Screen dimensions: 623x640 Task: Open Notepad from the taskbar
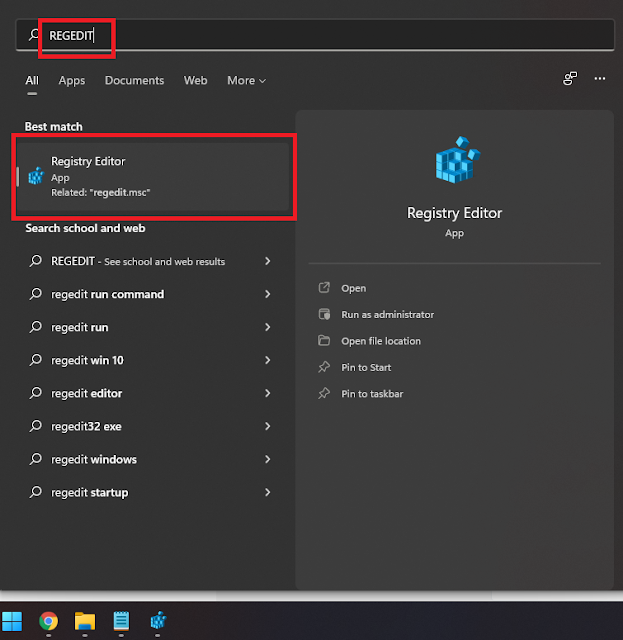pyautogui.click(x=121, y=621)
